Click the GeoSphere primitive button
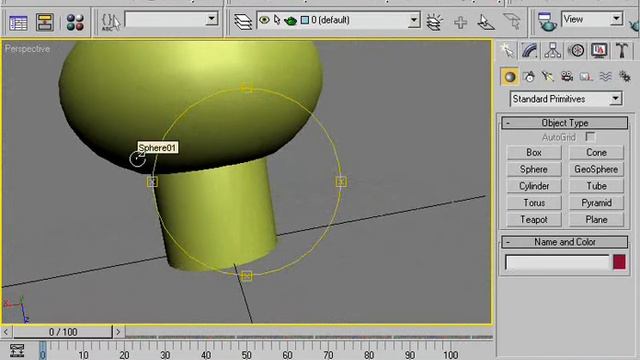This screenshot has width=640, height=360. click(x=596, y=169)
